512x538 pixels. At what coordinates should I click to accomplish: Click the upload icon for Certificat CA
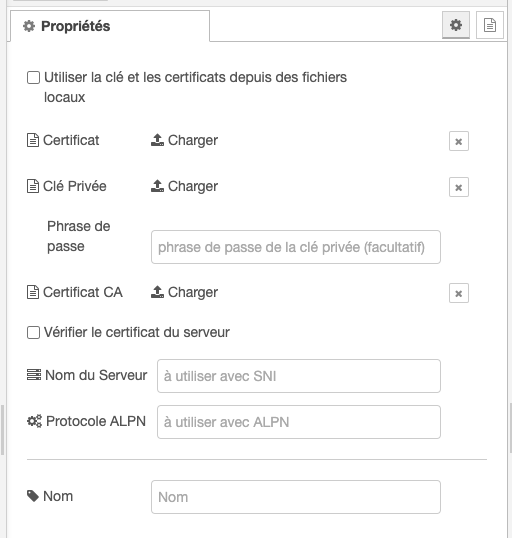[x=158, y=292]
